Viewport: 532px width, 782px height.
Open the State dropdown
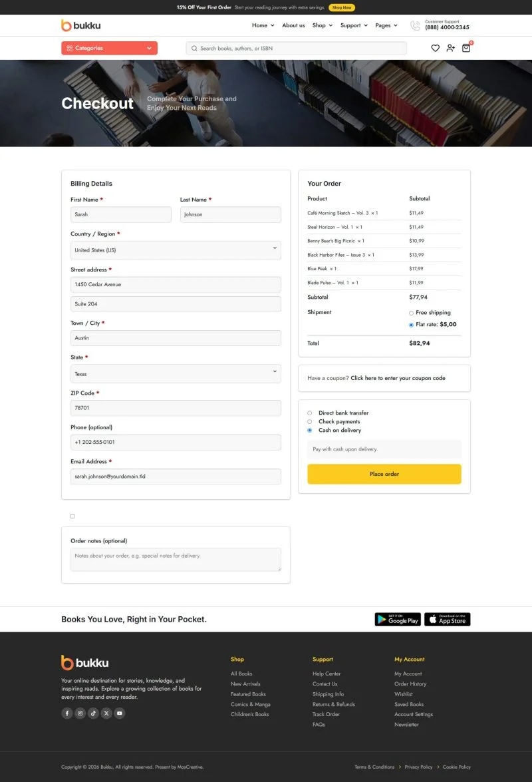pos(176,374)
